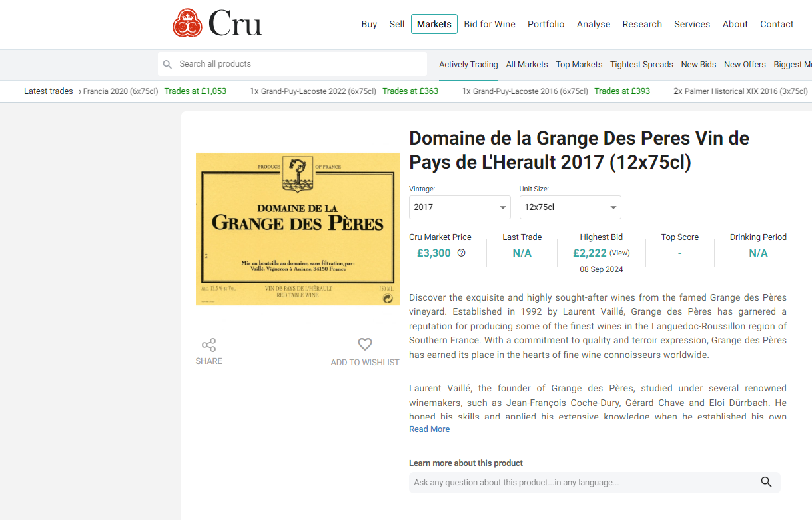The width and height of the screenshot is (812, 520).
Task: Click the Top Score label
Action: 679,237
